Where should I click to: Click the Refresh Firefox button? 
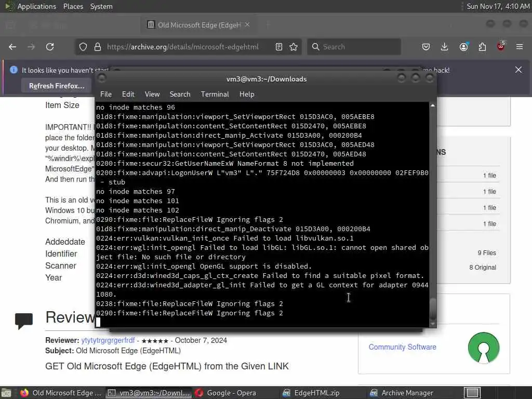tap(57, 86)
